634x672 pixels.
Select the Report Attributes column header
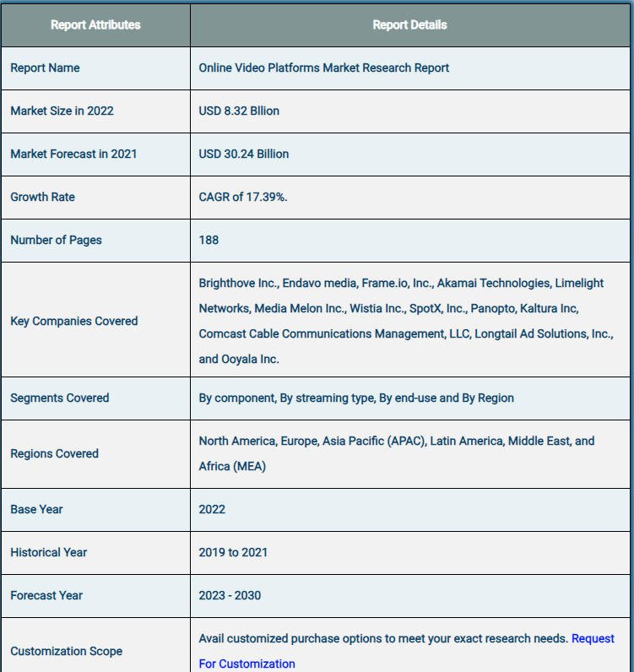(95, 24)
